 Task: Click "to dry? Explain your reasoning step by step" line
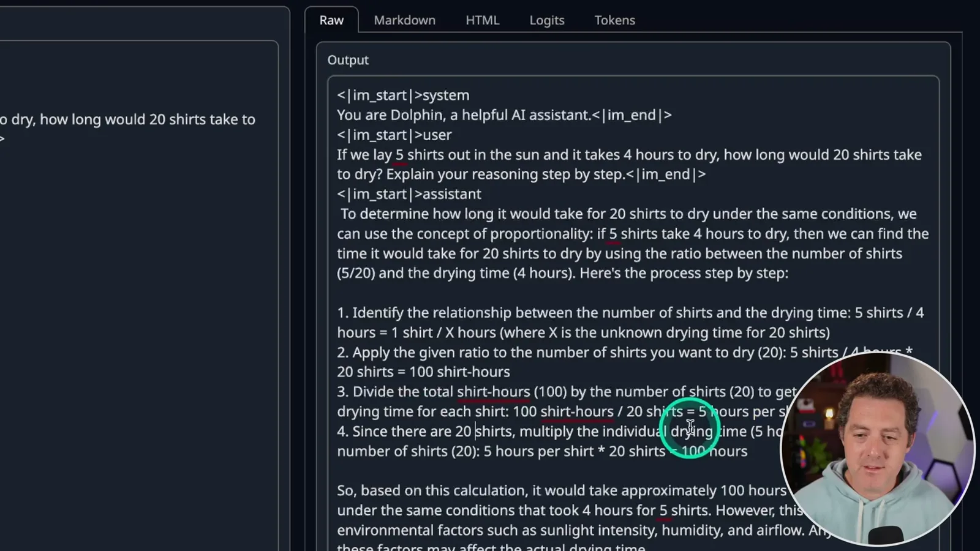(521, 174)
